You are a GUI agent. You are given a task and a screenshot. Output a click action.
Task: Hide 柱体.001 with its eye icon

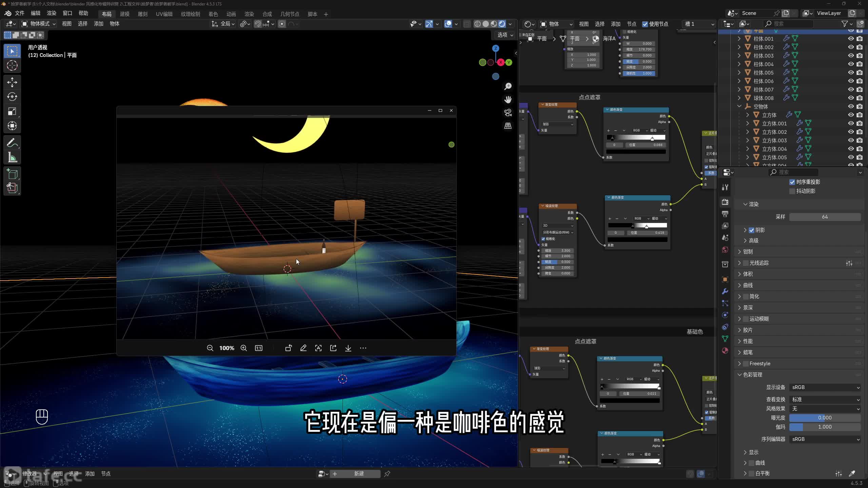(x=851, y=39)
